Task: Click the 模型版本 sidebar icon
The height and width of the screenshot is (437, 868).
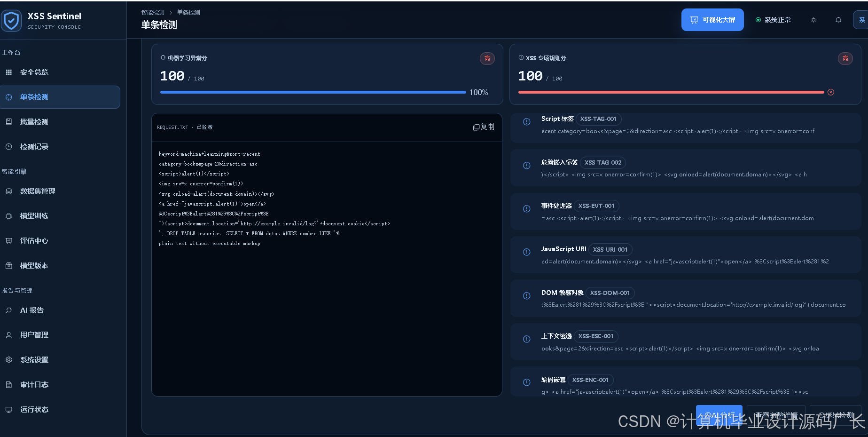Action: (x=8, y=266)
